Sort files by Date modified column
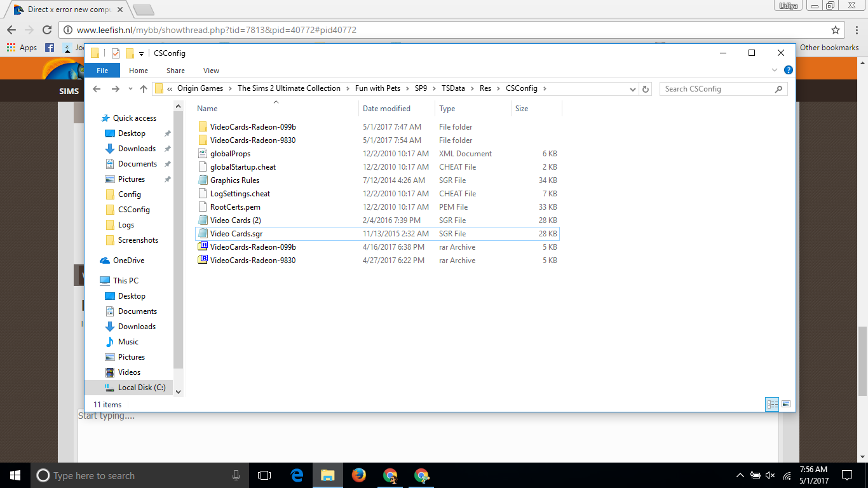The height and width of the screenshot is (488, 868). pos(386,109)
